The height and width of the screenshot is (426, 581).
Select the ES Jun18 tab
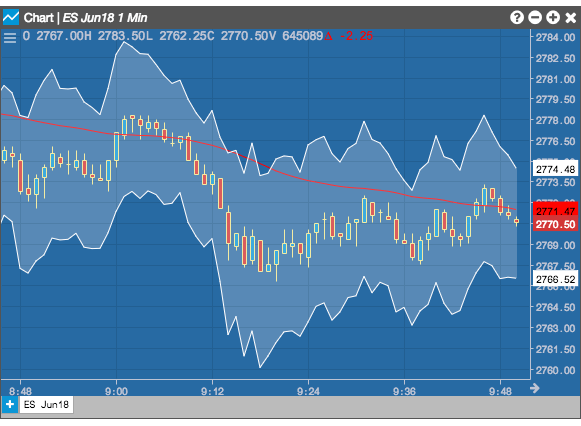coord(46,404)
